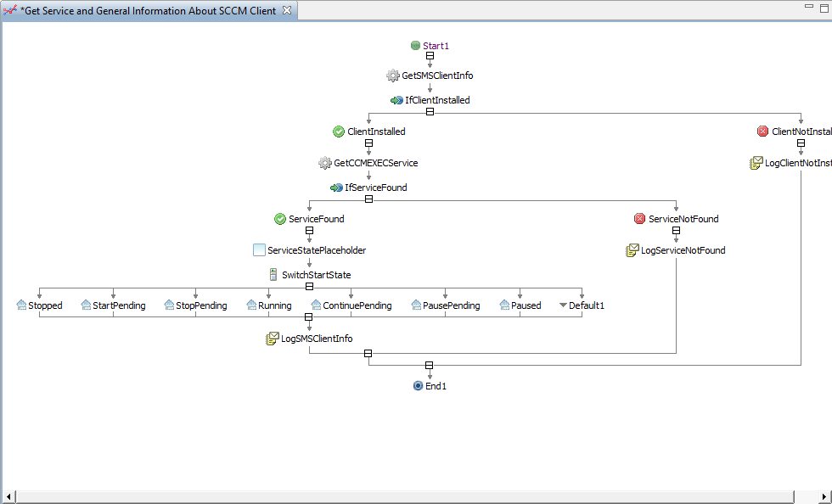Select the SwitchStartState switch icon
This screenshot has width=832, height=504.
(x=273, y=275)
